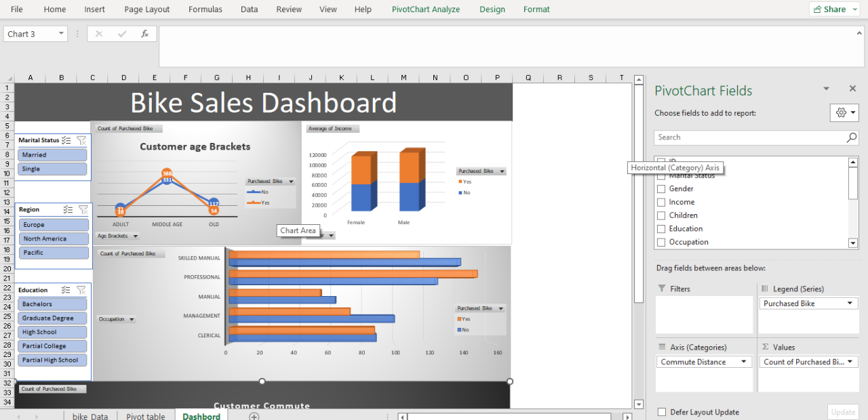Select Europe in the Region slicer
This screenshot has height=420, width=868.
[52, 224]
